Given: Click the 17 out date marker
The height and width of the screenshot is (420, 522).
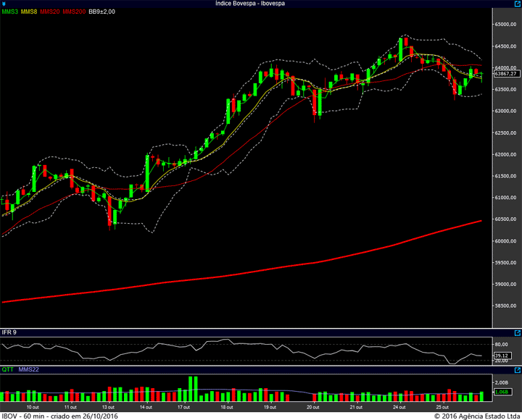Looking at the screenshot, I should (x=183, y=407).
